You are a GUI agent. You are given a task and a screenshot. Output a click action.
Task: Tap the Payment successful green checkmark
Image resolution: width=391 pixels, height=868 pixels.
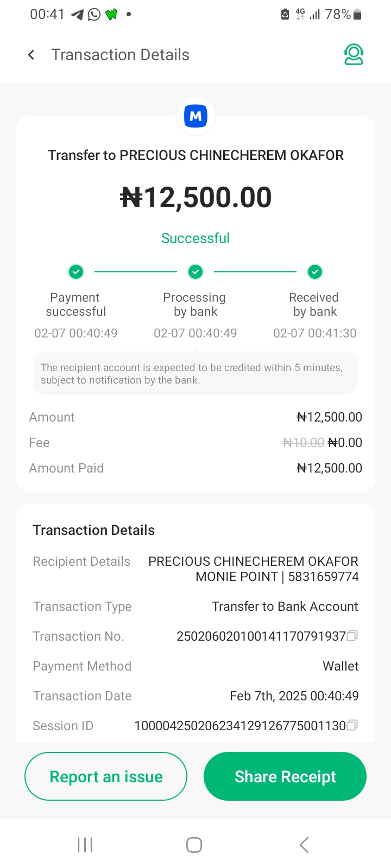pos(76,271)
